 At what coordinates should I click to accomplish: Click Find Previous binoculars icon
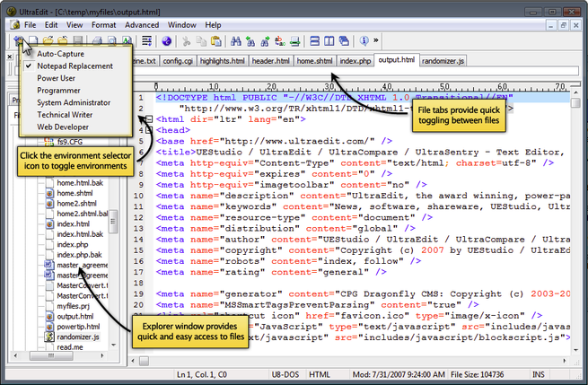click(250, 41)
